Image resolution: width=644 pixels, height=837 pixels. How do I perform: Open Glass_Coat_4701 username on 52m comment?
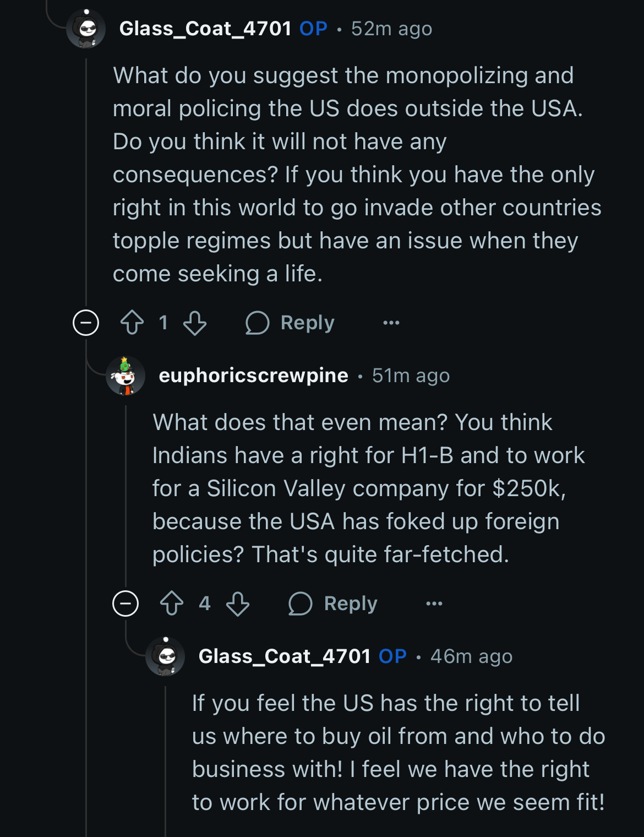coord(205,29)
